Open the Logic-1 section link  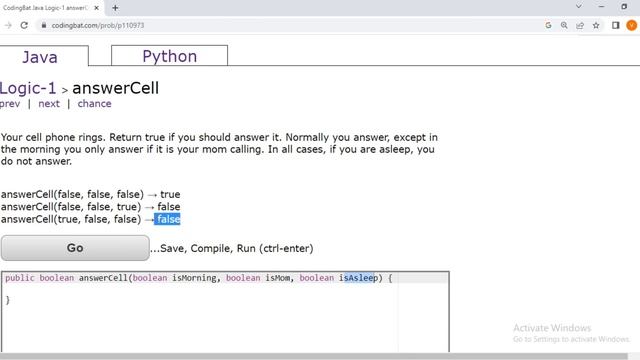point(28,88)
